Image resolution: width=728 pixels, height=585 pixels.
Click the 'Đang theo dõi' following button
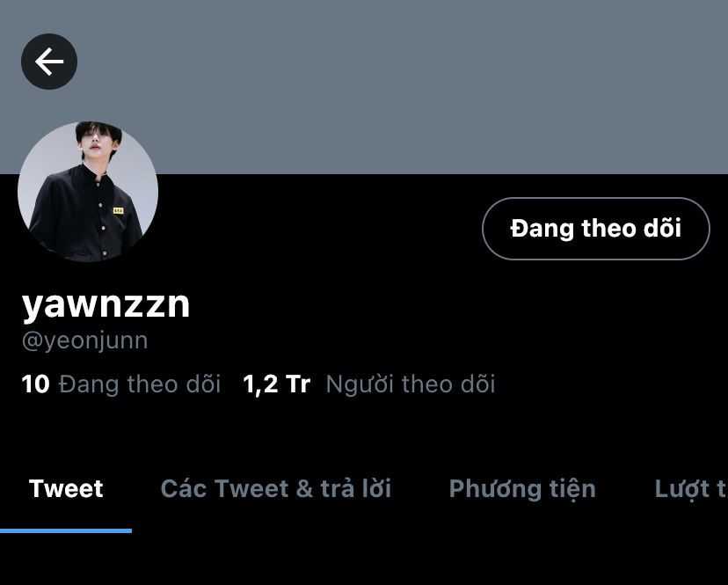tap(596, 229)
